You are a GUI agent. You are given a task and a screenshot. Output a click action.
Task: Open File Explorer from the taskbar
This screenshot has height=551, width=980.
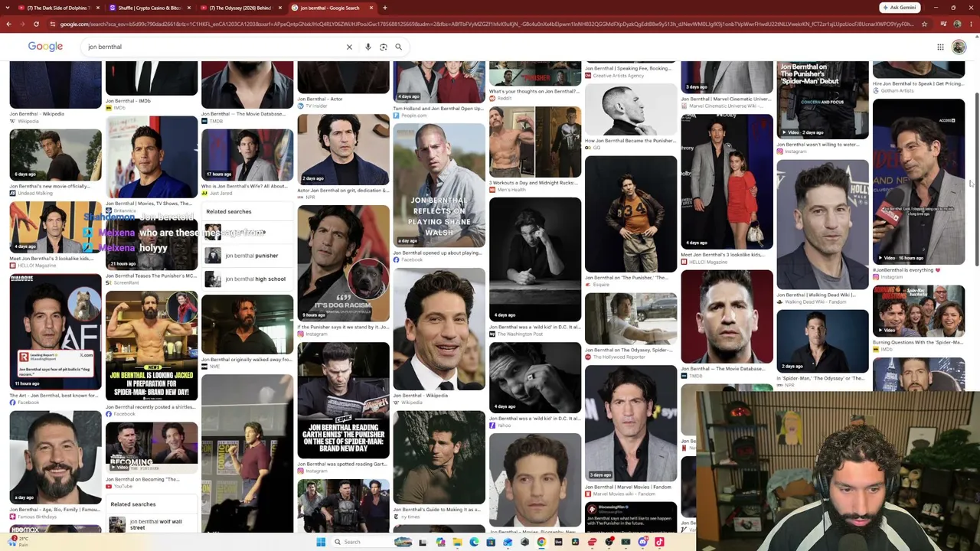click(457, 542)
